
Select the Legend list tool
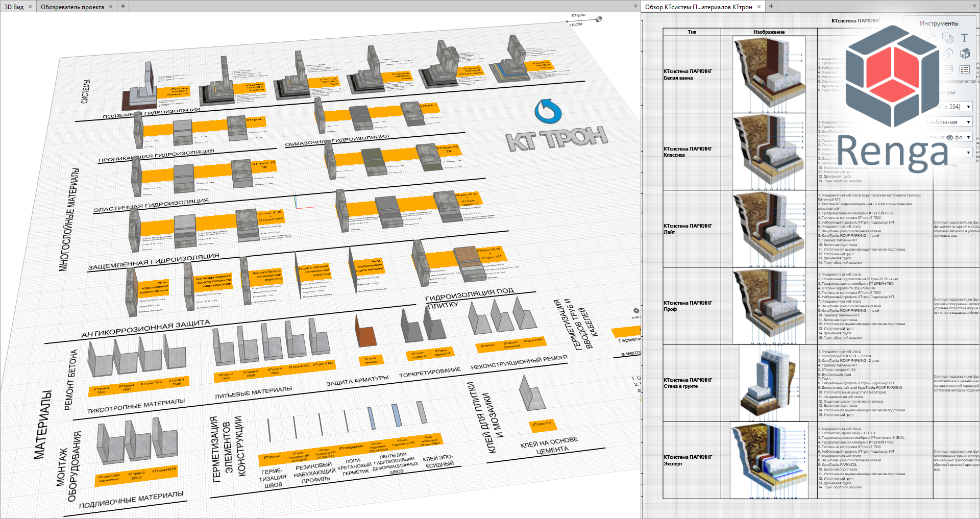[x=965, y=69]
